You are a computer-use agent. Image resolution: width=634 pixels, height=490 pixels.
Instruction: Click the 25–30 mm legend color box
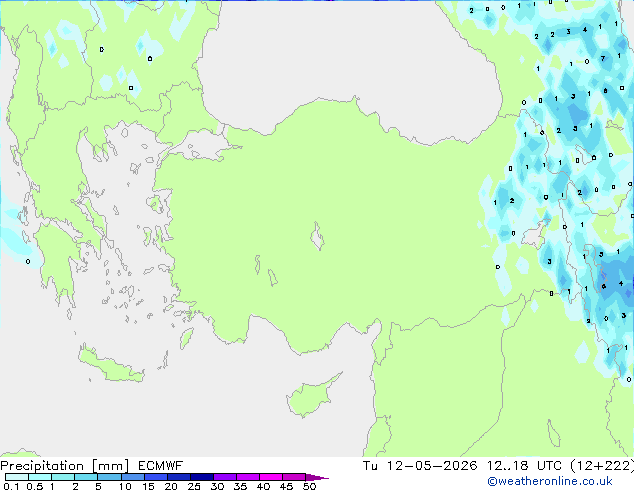[x=201, y=477]
